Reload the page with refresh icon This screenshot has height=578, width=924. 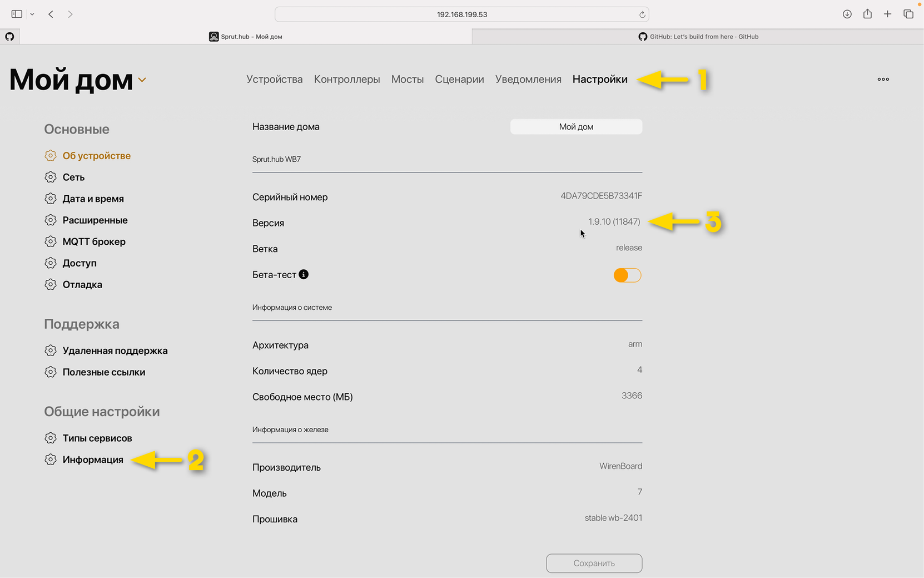point(642,14)
